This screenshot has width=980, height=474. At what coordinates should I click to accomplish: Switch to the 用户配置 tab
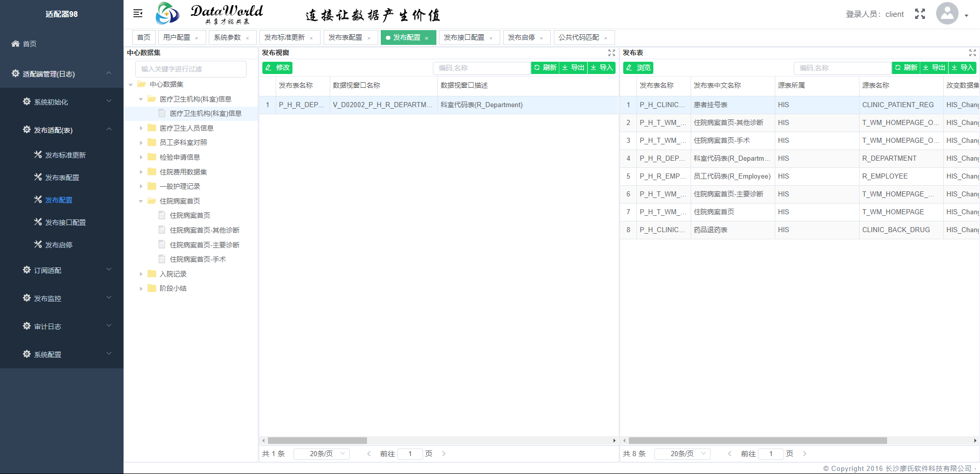177,37
